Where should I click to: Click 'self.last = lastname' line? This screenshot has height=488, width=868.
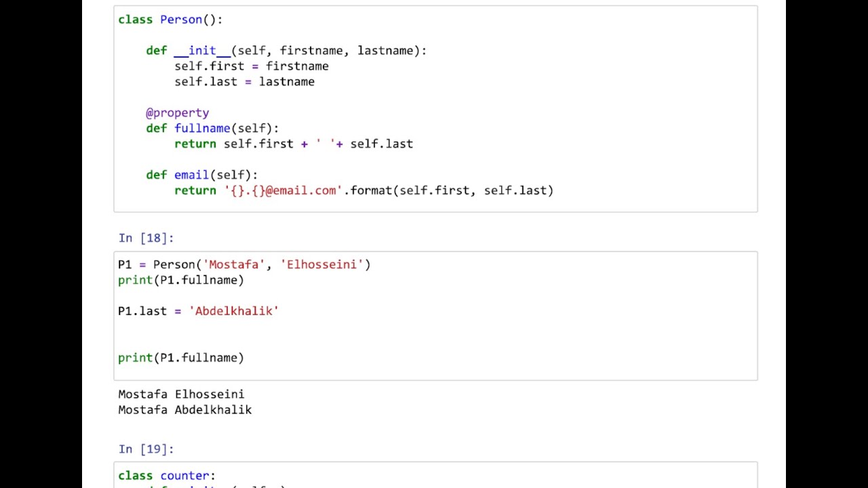(244, 82)
